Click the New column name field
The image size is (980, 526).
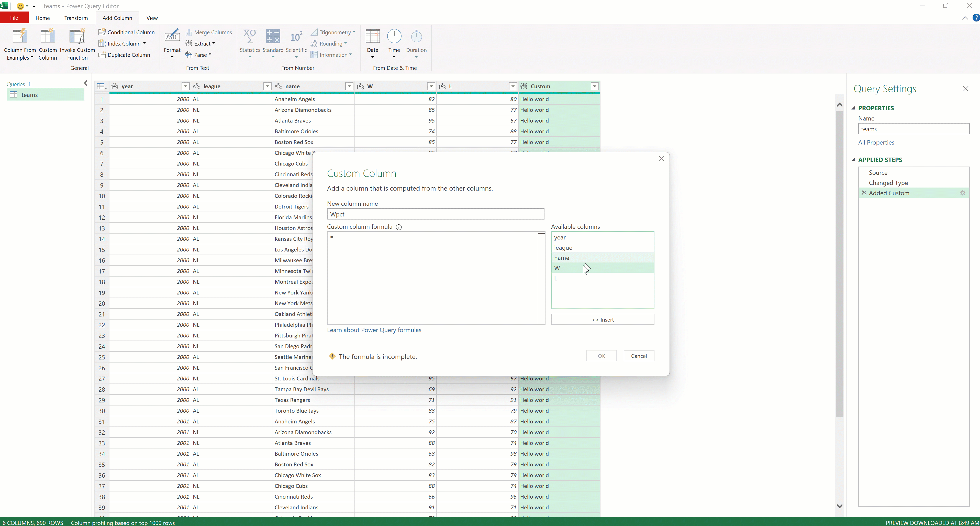click(435, 214)
